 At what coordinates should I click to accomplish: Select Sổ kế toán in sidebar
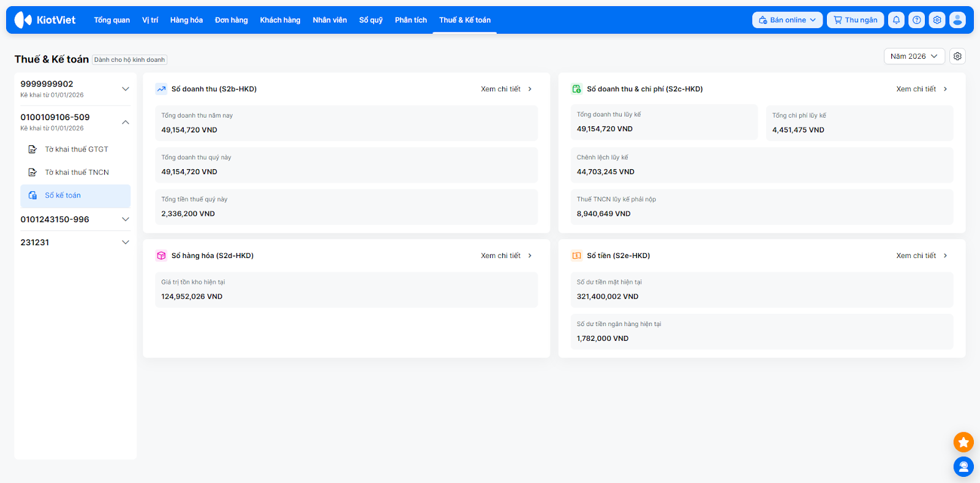point(75,196)
